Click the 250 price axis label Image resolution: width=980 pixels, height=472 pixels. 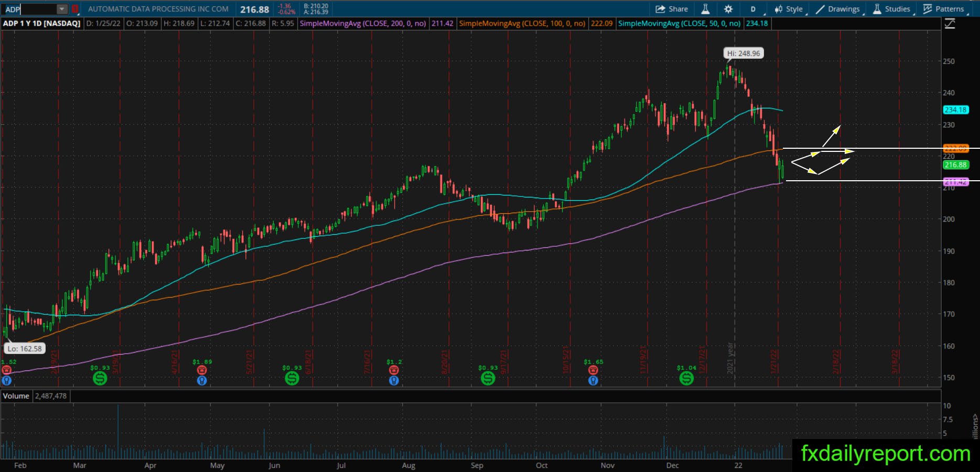(x=949, y=61)
